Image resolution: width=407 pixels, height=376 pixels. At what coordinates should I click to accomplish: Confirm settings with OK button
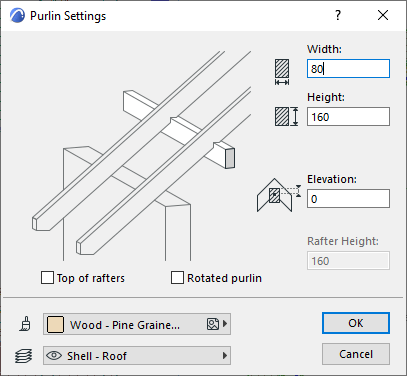tap(356, 323)
